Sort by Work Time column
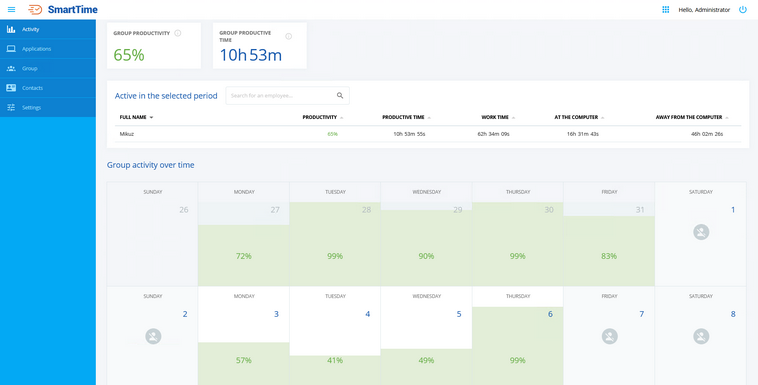The image size is (758, 385). [x=498, y=118]
